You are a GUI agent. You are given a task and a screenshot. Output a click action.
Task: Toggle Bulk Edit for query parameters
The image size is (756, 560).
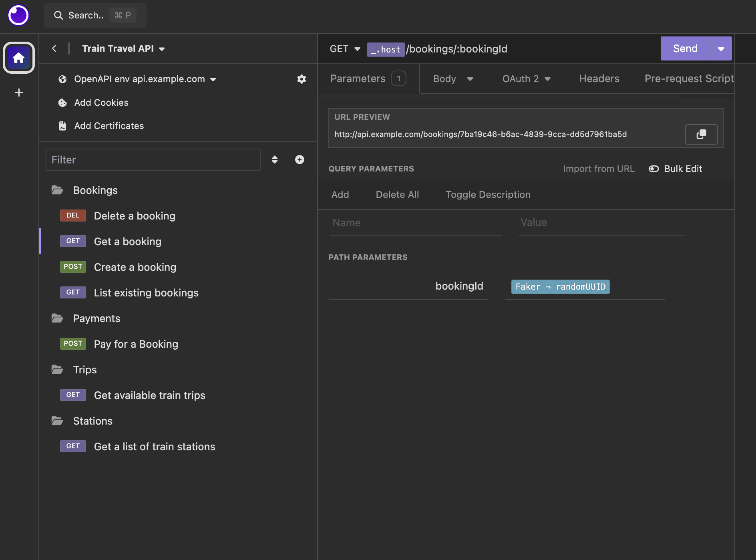tap(654, 169)
